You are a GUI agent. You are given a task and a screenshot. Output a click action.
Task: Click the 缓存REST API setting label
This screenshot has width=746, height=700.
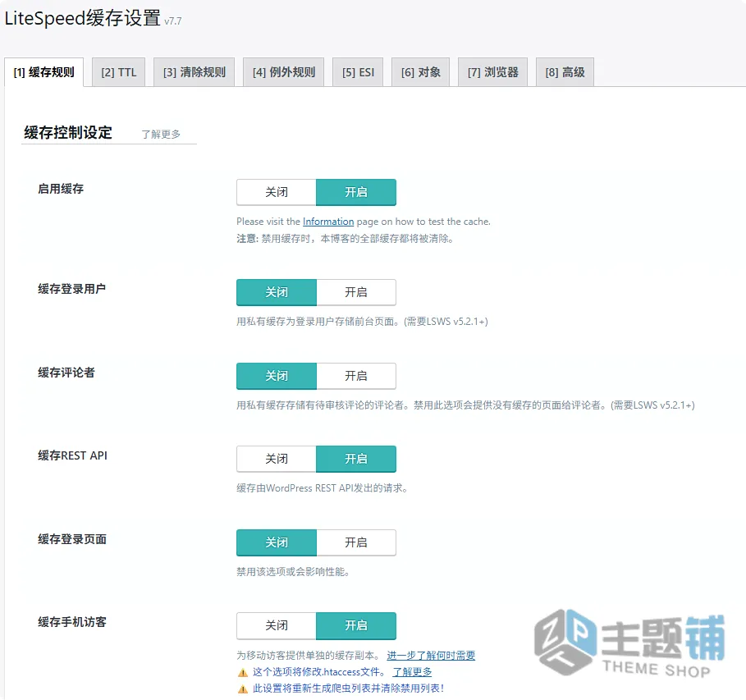(x=72, y=455)
